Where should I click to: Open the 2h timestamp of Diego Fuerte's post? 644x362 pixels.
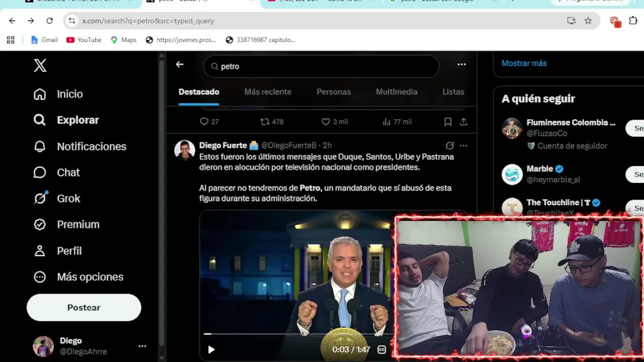(327, 145)
